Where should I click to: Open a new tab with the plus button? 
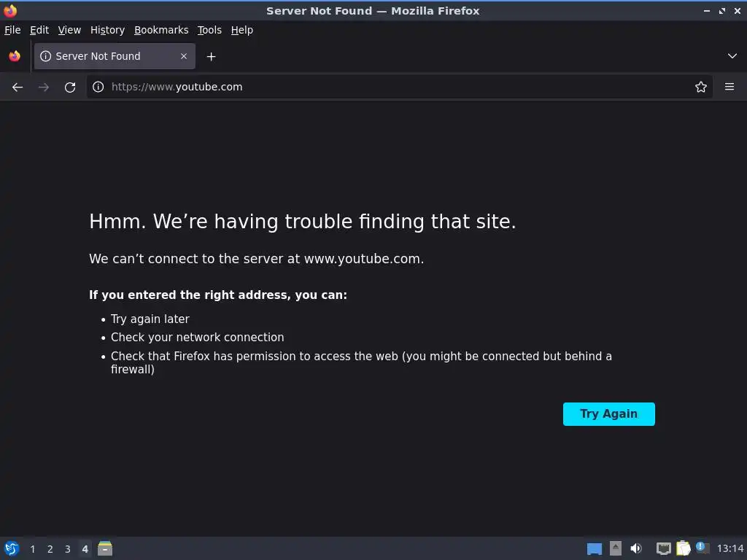(211, 57)
